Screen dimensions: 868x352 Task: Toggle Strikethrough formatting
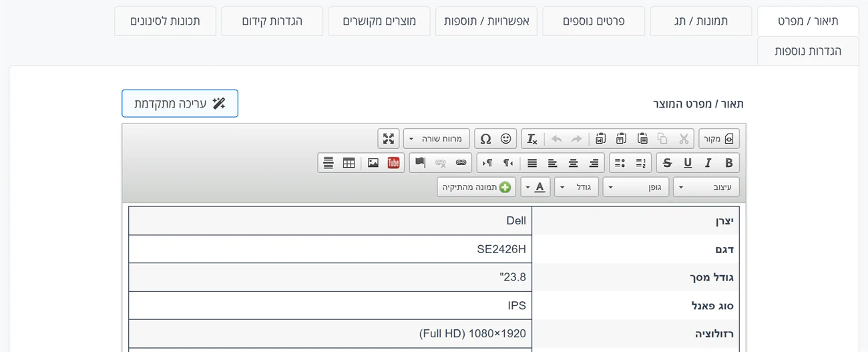pos(667,163)
